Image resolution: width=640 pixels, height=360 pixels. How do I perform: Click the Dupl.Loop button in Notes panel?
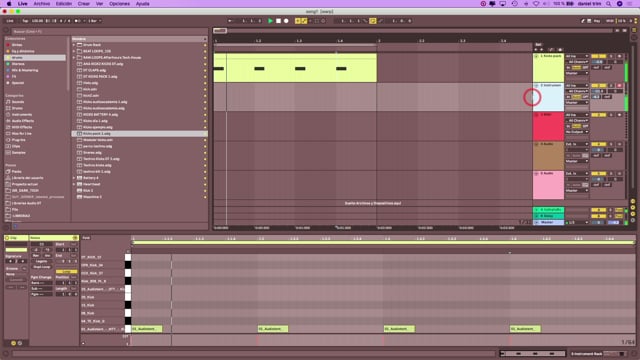pyautogui.click(x=42, y=267)
